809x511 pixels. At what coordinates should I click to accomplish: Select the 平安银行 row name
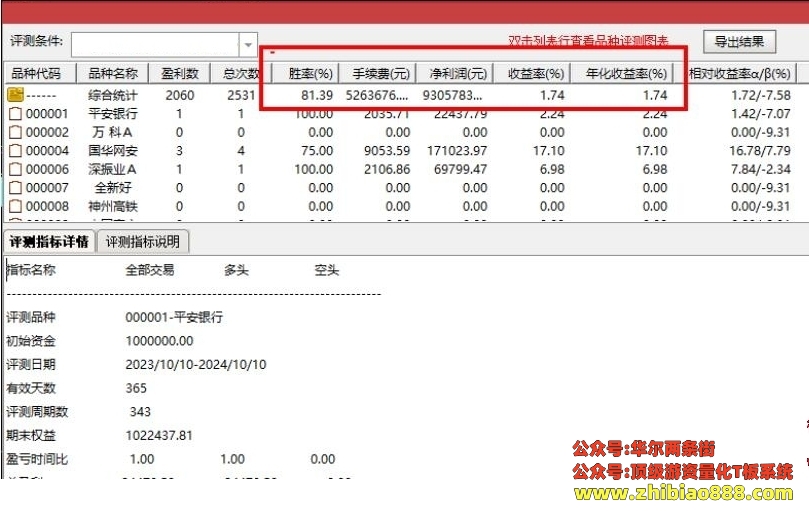(x=112, y=114)
